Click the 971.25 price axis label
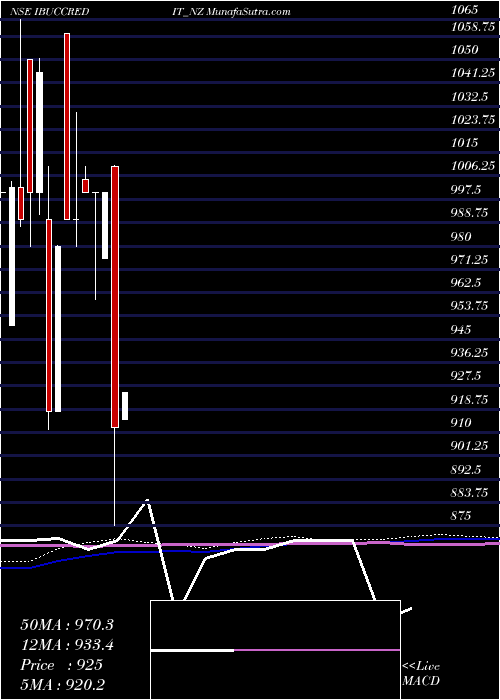The height and width of the screenshot is (700, 500). click(x=470, y=259)
